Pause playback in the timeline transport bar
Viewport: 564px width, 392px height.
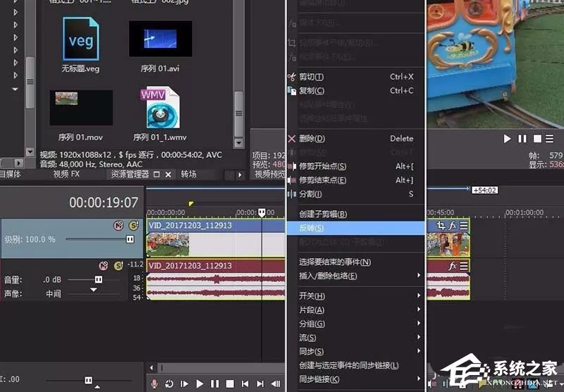pyautogui.click(x=215, y=384)
